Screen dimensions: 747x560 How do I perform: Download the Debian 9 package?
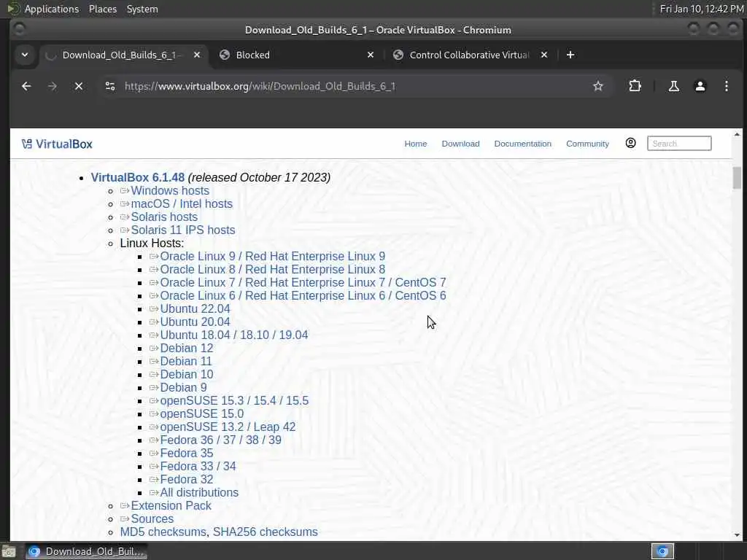pyautogui.click(x=183, y=388)
